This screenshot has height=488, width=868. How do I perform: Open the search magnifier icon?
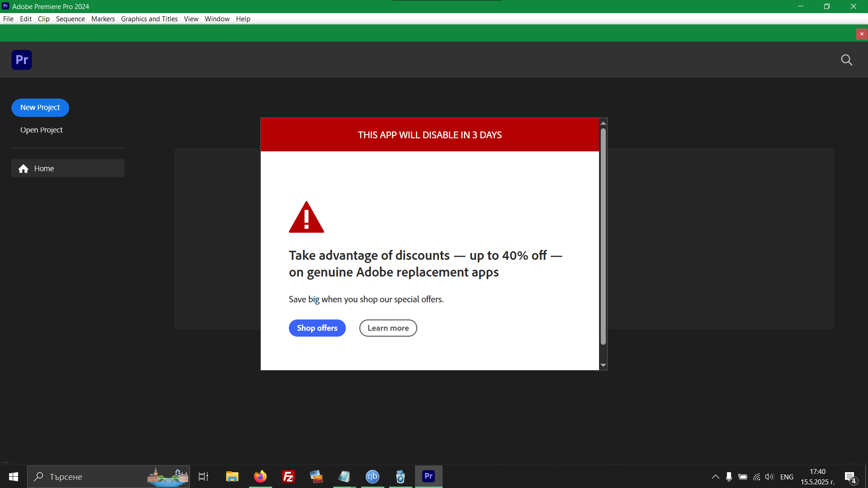click(846, 60)
